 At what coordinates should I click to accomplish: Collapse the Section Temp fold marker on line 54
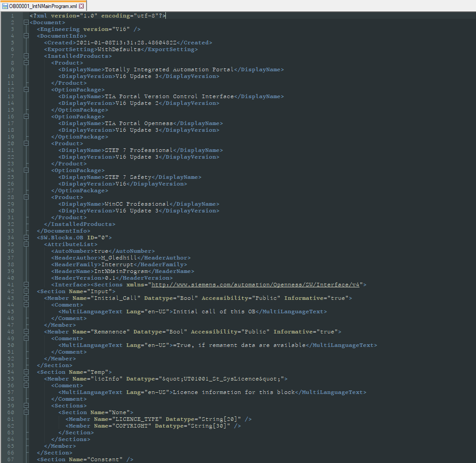[x=26, y=372]
